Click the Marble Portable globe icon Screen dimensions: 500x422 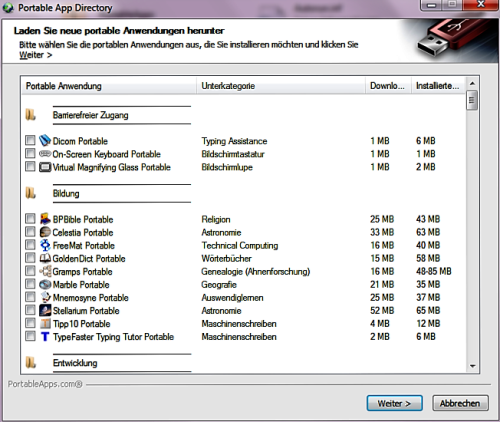pos(45,284)
